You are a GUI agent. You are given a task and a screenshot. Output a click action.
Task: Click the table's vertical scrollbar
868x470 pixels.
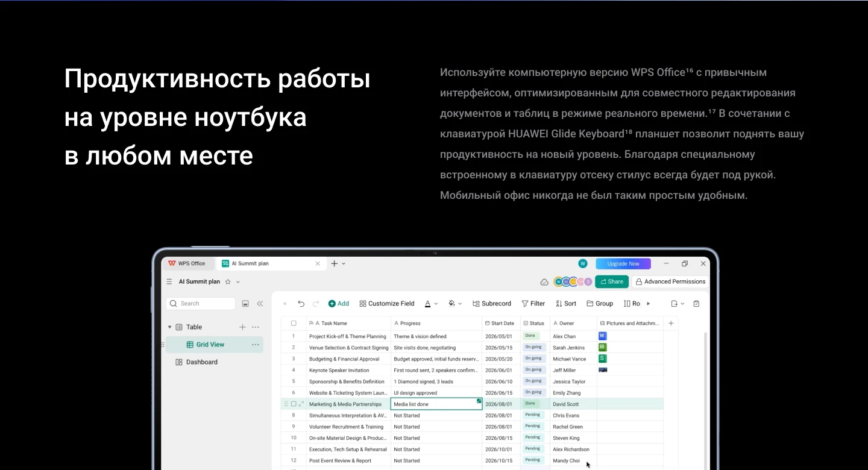point(705,401)
